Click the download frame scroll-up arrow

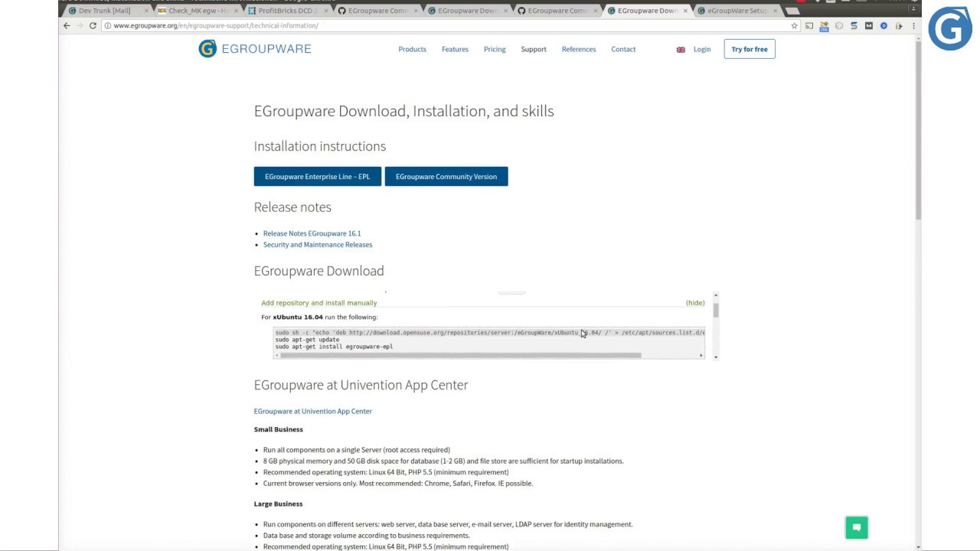[x=716, y=295]
